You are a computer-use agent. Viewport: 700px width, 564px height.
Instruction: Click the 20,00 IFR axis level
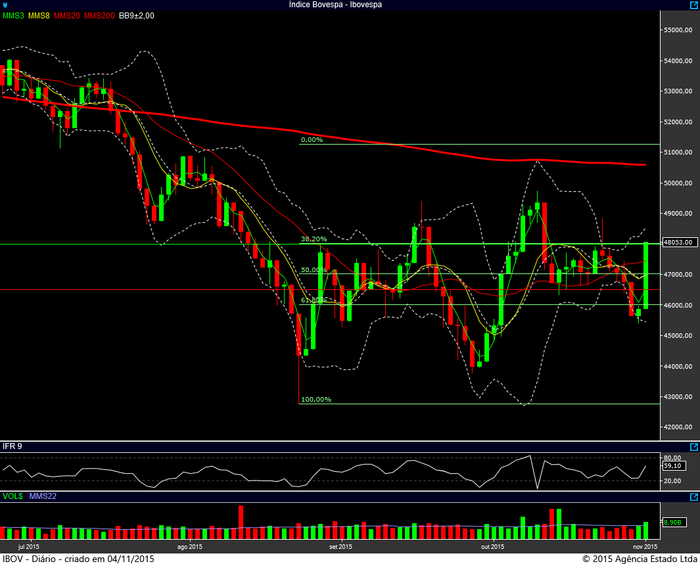click(x=673, y=481)
